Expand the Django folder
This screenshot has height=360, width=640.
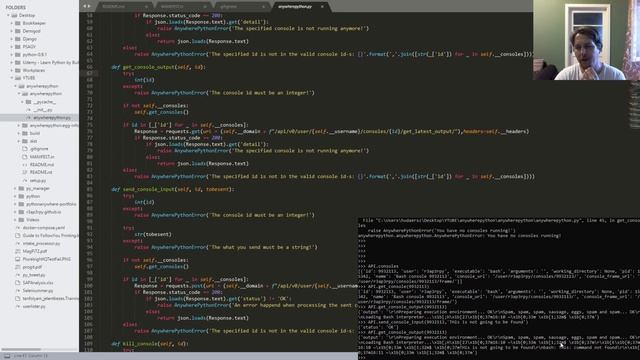pyautogui.click(x=12, y=39)
